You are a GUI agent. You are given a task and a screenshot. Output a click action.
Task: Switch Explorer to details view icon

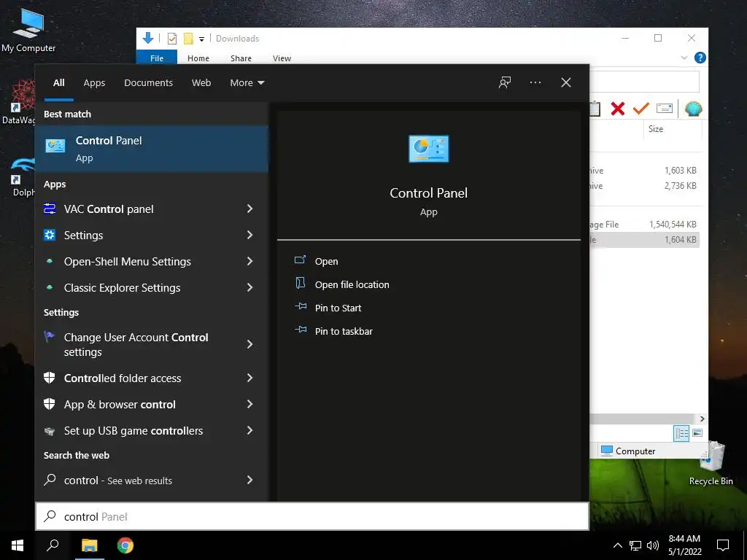pyautogui.click(x=682, y=433)
